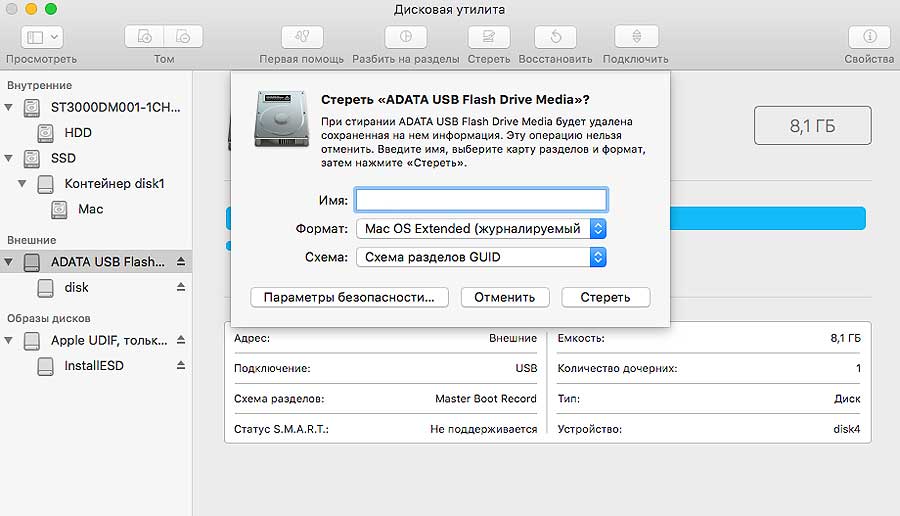Eject the InstallESD volume
The width and height of the screenshot is (900, 516).
click(x=181, y=365)
